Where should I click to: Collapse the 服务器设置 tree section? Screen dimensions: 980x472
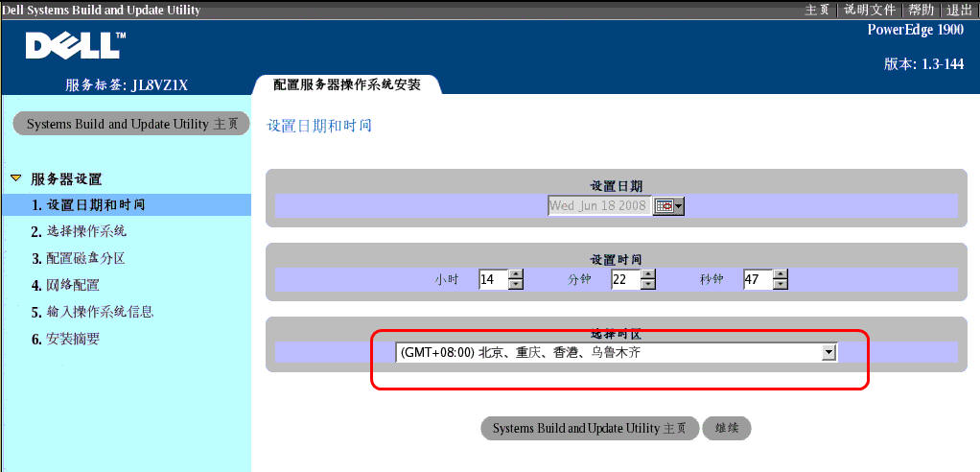[15, 178]
